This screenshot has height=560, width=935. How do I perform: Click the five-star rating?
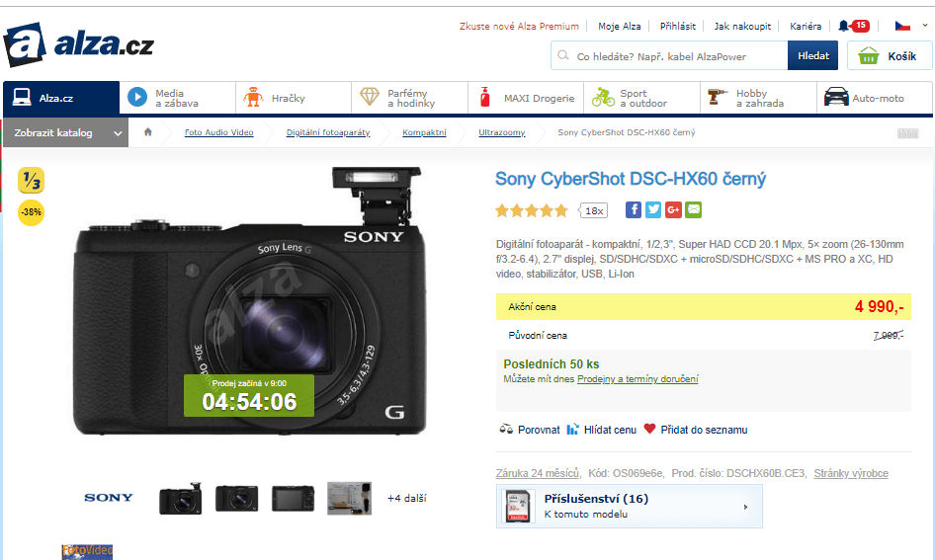pos(532,210)
